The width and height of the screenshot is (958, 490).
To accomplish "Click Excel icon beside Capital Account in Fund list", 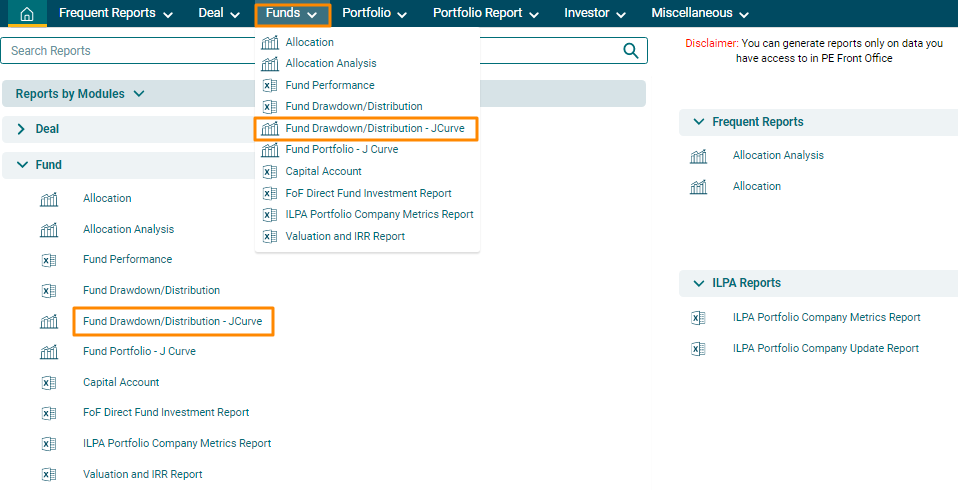I will [49, 383].
